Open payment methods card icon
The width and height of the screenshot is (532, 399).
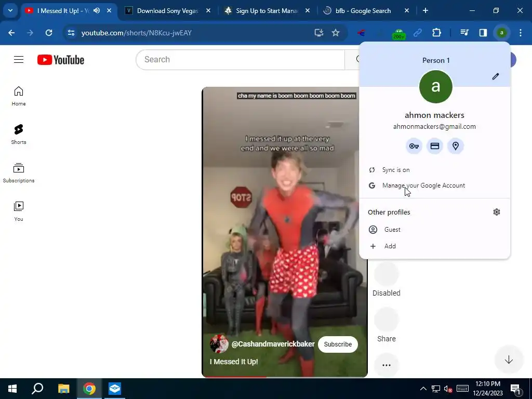coord(435,146)
